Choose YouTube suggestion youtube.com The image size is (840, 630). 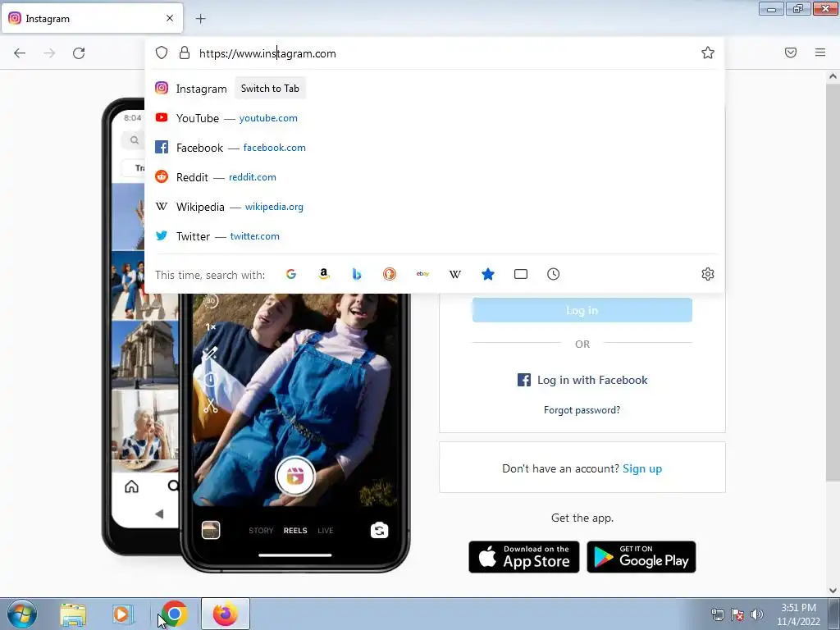pyautogui.click(x=434, y=118)
